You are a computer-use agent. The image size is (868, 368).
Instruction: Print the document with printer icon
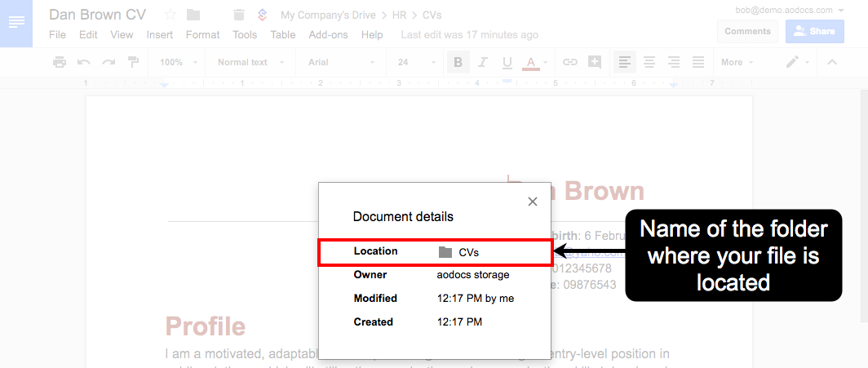click(60, 62)
